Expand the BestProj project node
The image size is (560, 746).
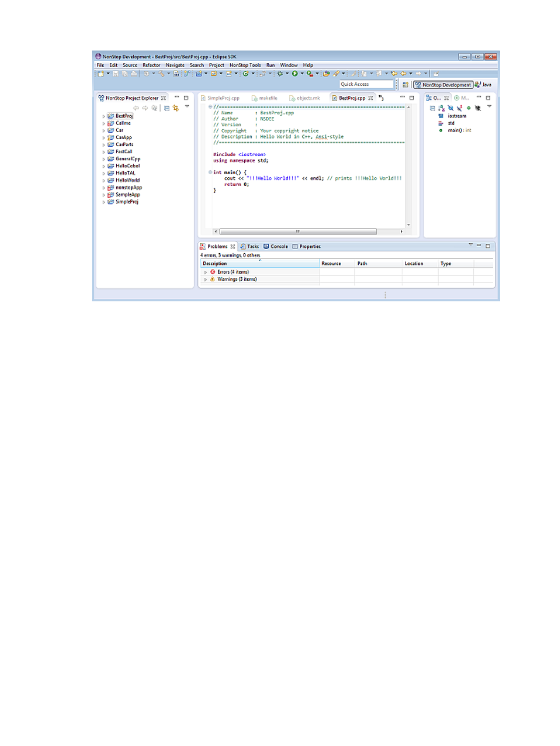click(104, 116)
